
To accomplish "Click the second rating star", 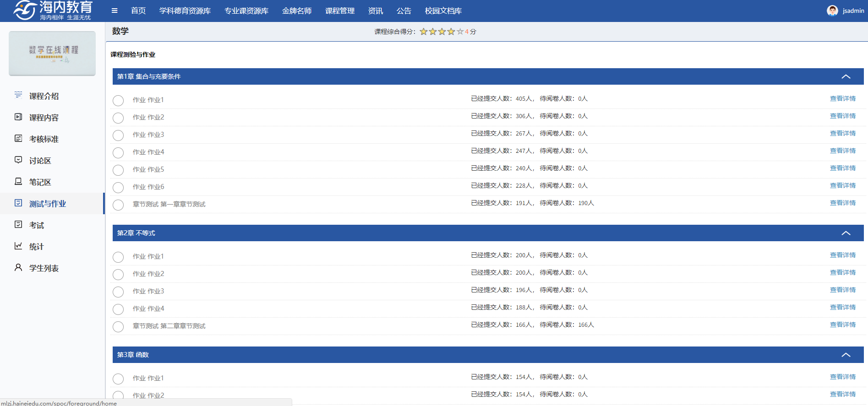I will [433, 32].
